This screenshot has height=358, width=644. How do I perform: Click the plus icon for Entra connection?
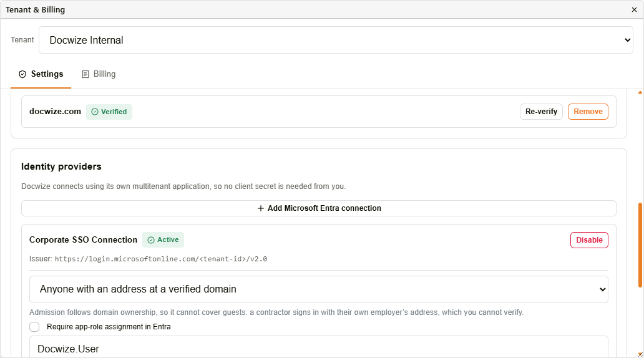click(x=260, y=208)
